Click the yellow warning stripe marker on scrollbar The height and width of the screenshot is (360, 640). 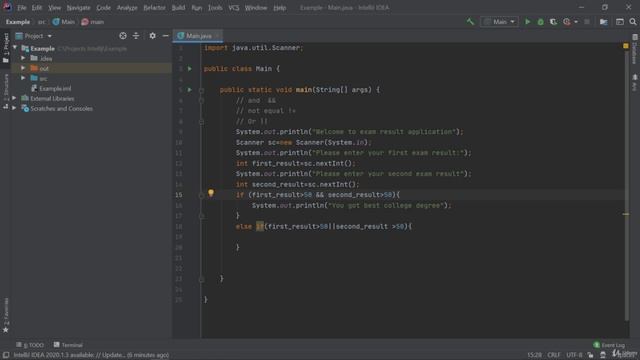pyautogui.click(x=626, y=214)
